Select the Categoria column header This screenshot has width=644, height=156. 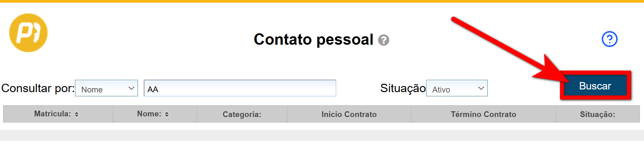[x=242, y=114]
